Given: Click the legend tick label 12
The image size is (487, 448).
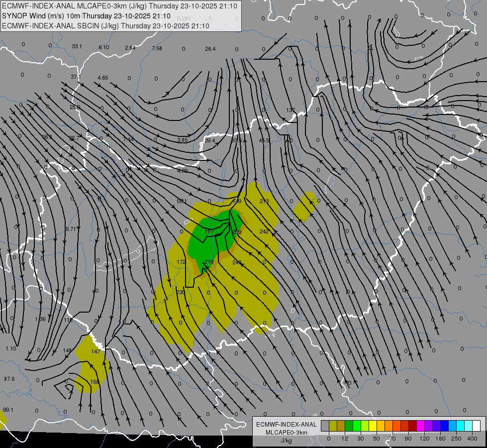Looking at the screenshot, I should pos(345,439).
